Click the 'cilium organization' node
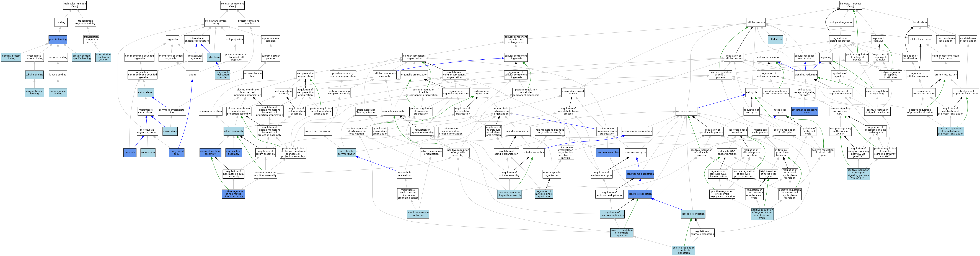980x256 pixels. pyautogui.click(x=211, y=111)
